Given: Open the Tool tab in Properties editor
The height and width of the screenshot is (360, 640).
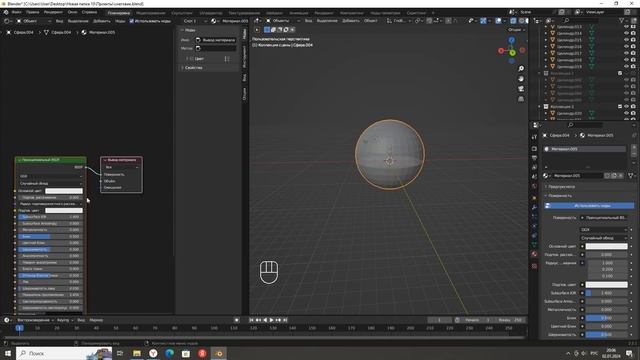Looking at the screenshot, I should pos(534,137).
